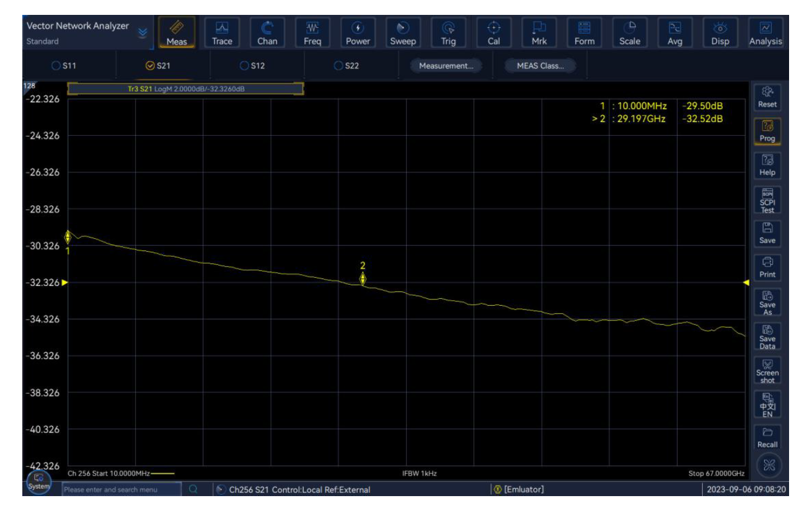812x511 pixels.
Task: Click the search magnifier icon
Action: 193,489
